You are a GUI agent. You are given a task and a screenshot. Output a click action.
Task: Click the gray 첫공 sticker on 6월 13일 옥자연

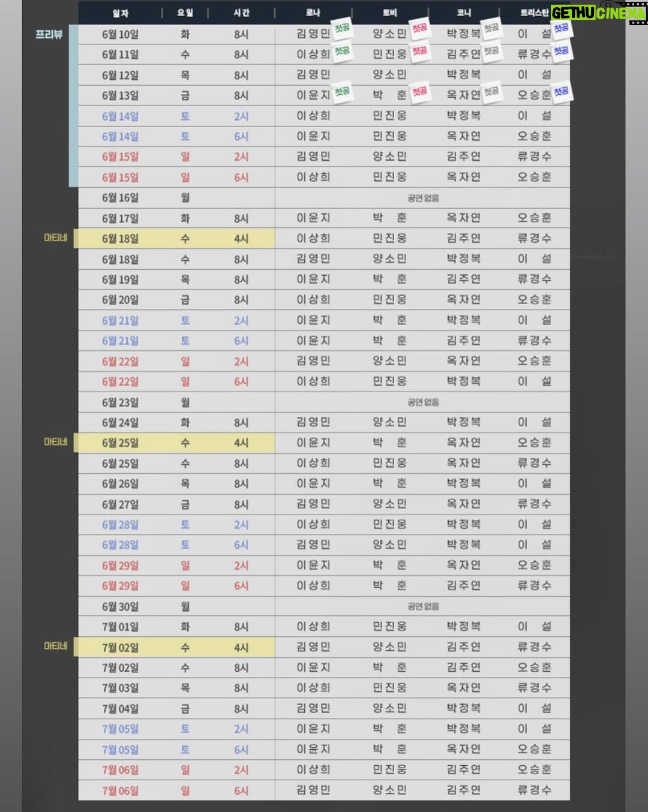tap(491, 92)
